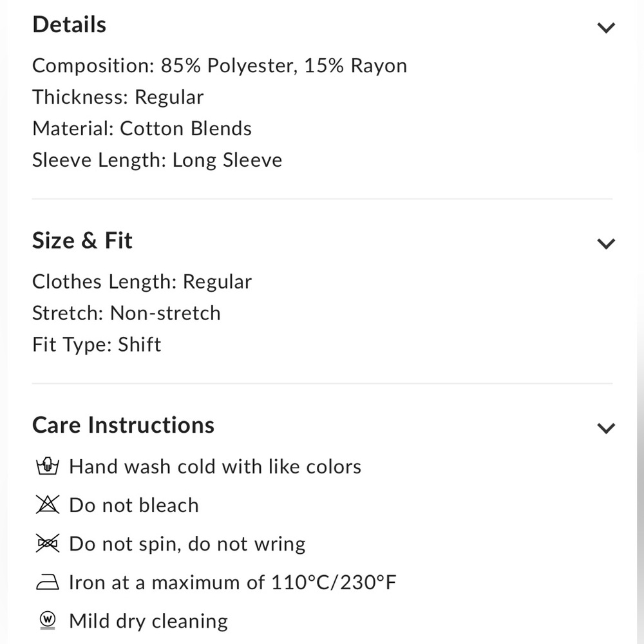This screenshot has width=644, height=644.
Task: Click the Composition 85% Polyester line
Action: pyautogui.click(x=220, y=66)
